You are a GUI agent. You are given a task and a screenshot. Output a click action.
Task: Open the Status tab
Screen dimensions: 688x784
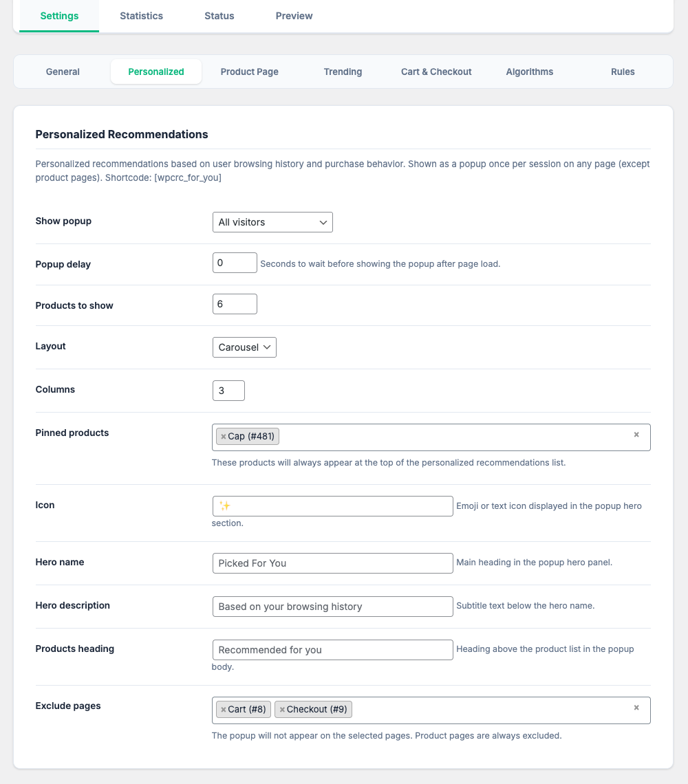pyautogui.click(x=219, y=16)
